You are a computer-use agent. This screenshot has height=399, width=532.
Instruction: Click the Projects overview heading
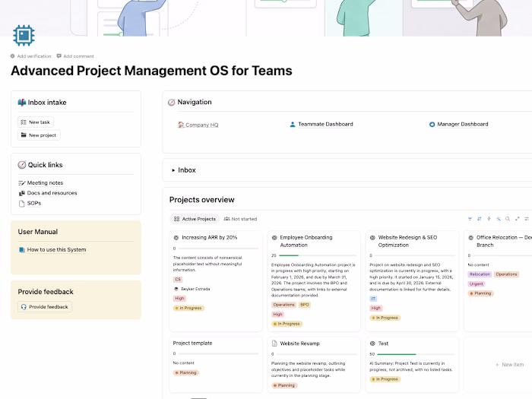[x=202, y=199]
